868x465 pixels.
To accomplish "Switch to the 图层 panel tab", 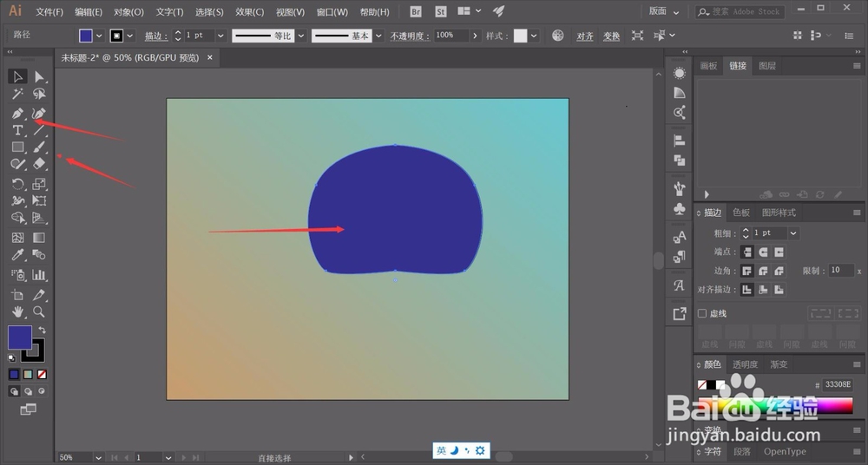I will 766,65.
